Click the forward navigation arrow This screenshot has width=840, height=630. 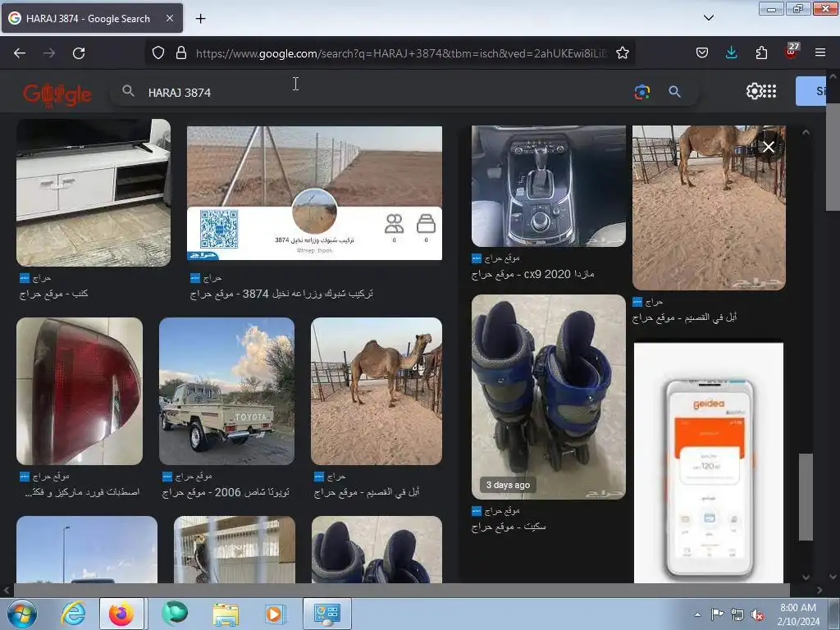[49, 53]
